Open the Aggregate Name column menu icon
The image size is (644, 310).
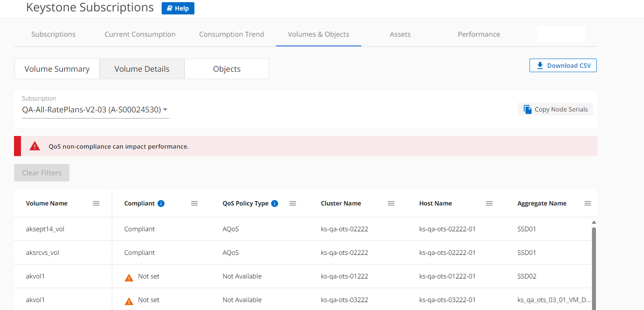click(588, 203)
